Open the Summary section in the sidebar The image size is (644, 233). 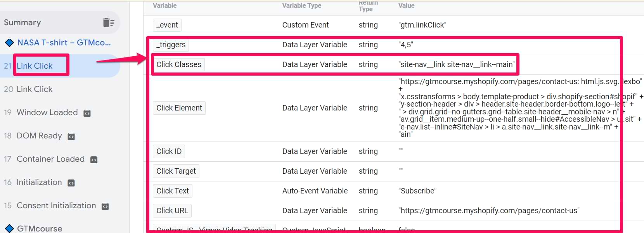(x=23, y=22)
